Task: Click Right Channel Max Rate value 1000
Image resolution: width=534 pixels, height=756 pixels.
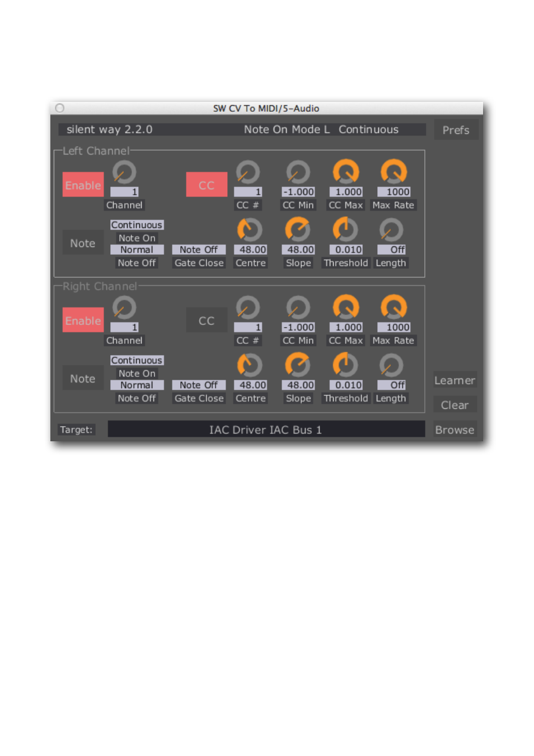Action: point(394,327)
